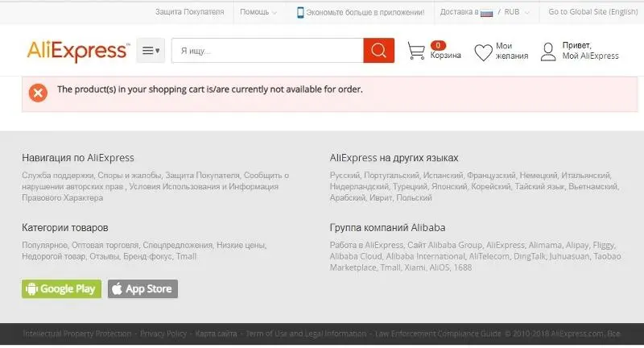The height and width of the screenshot is (348, 644).
Task: Select Итальянский language link
Action: click(x=586, y=176)
